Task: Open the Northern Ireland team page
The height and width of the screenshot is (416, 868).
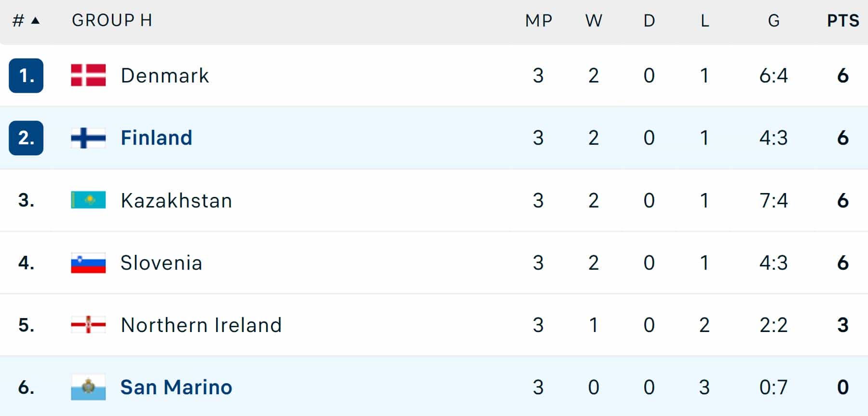Action: coord(201,325)
